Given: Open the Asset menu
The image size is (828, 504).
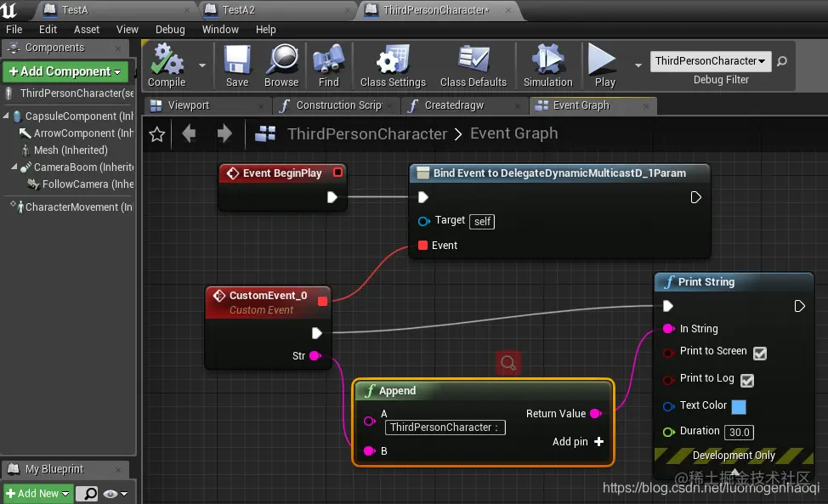Looking at the screenshot, I should click(x=87, y=30).
